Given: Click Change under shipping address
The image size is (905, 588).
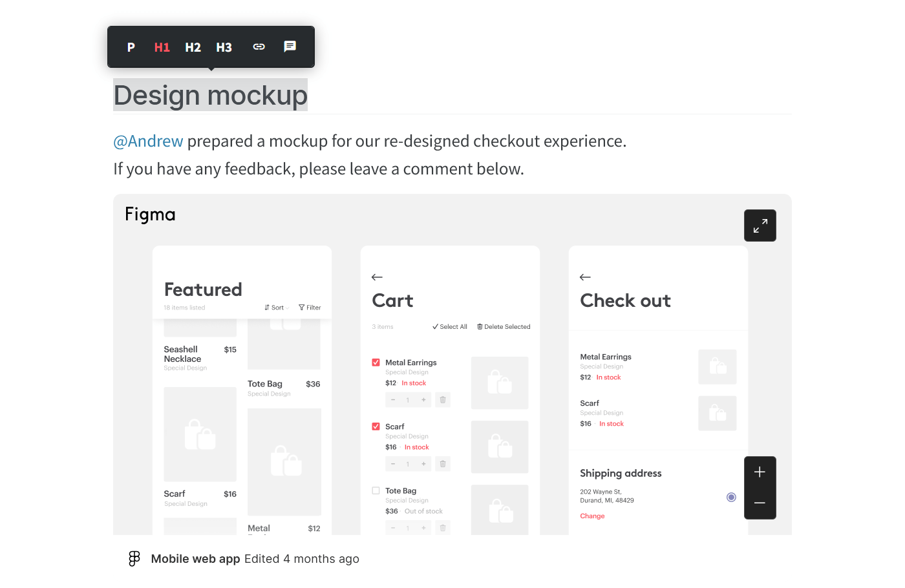Looking at the screenshot, I should click(592, 516).
